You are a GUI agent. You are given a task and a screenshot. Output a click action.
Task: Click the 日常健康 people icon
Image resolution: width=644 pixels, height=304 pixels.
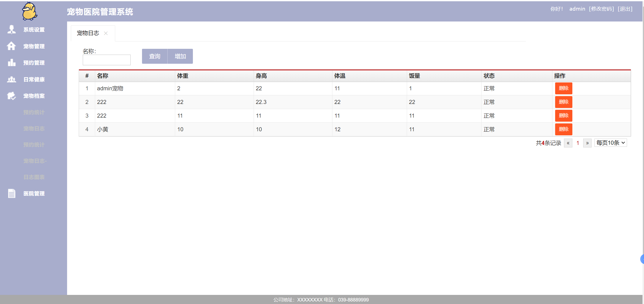pos(11,79)
